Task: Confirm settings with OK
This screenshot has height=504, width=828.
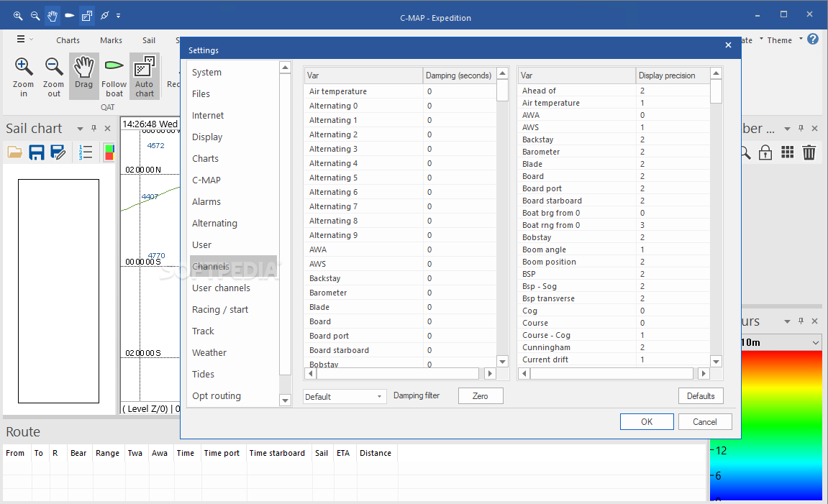Action: (x=647, y=421)
